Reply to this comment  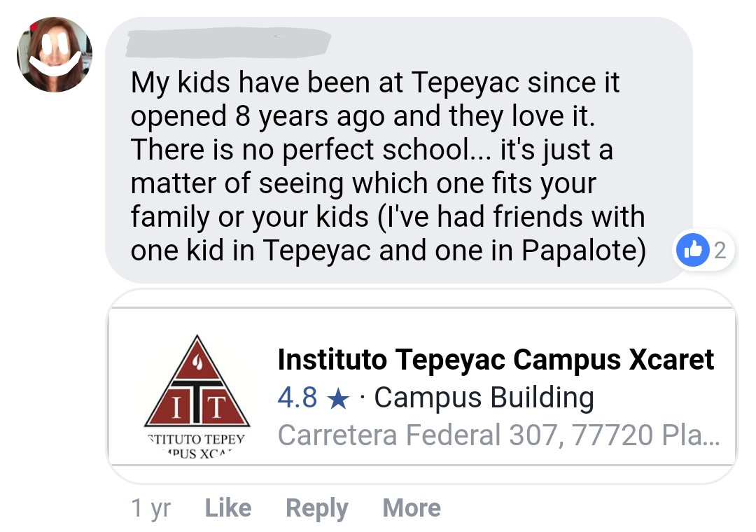pyautogui.click(x=317, y=509)
